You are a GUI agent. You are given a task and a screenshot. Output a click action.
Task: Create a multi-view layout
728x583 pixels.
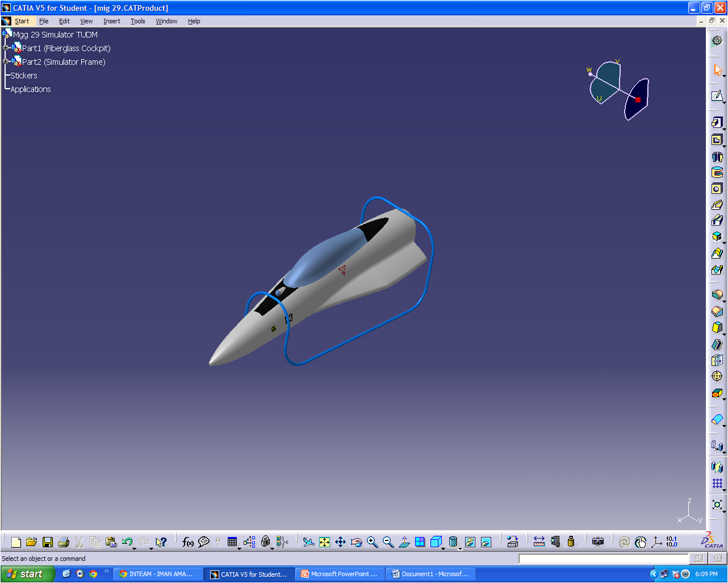[x=420, y=542]
